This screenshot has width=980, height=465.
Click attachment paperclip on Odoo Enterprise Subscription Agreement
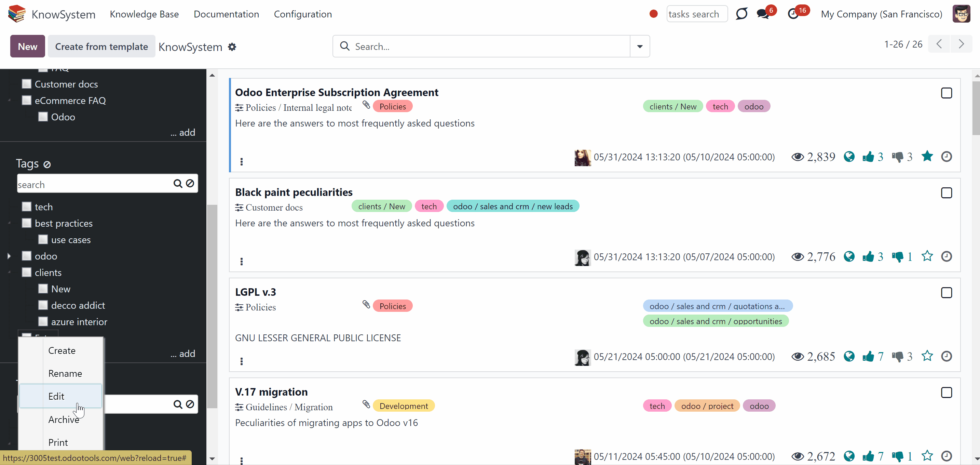[x=366, y=105]
